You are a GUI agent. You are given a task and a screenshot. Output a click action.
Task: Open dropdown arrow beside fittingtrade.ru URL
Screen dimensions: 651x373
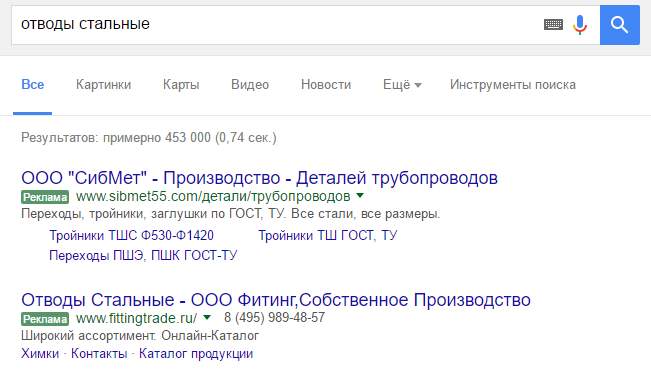click(x=207, y=318)
